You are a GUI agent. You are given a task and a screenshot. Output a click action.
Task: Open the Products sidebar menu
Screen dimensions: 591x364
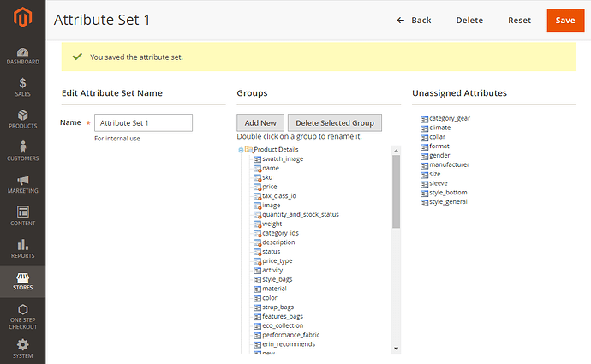pyautogui.click(x=22, y=119)
